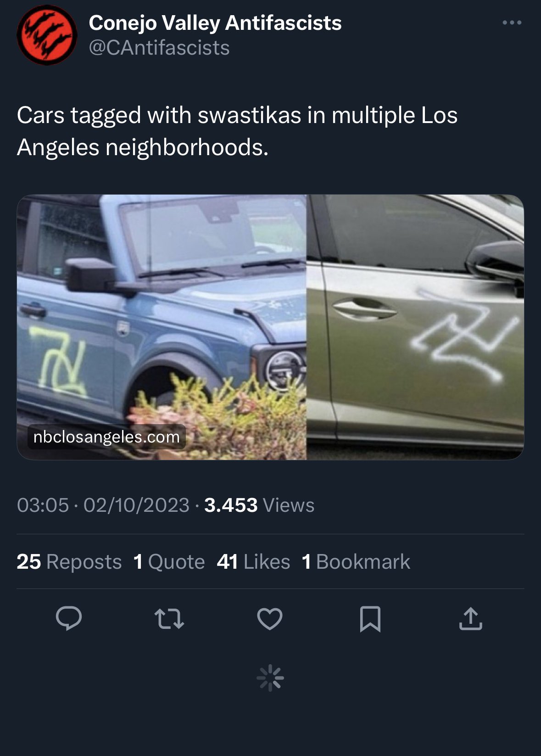The width and height of the screenshot is (541, 756).
Task: Tap the 03:05 · 02/10/2023 timestamp
Action: (103, 505)
